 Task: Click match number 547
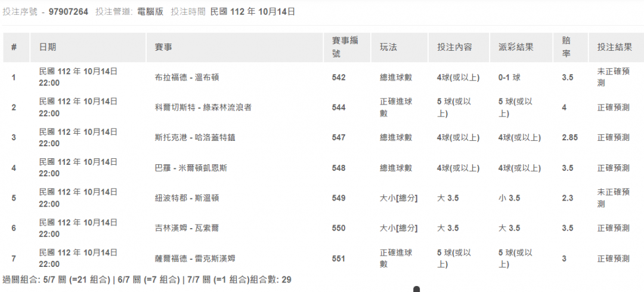[339, 137]
